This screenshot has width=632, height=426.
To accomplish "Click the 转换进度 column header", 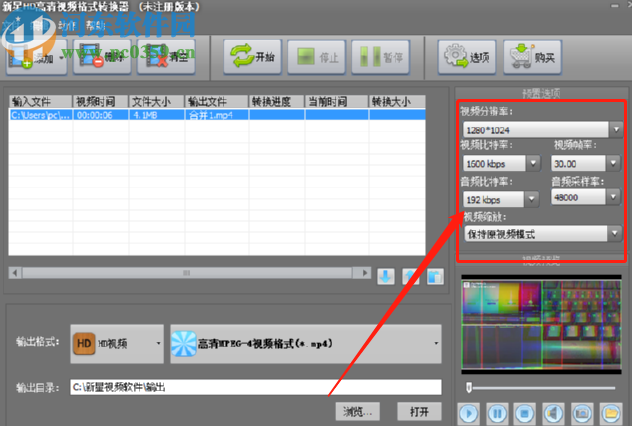I will click(276, 102).
